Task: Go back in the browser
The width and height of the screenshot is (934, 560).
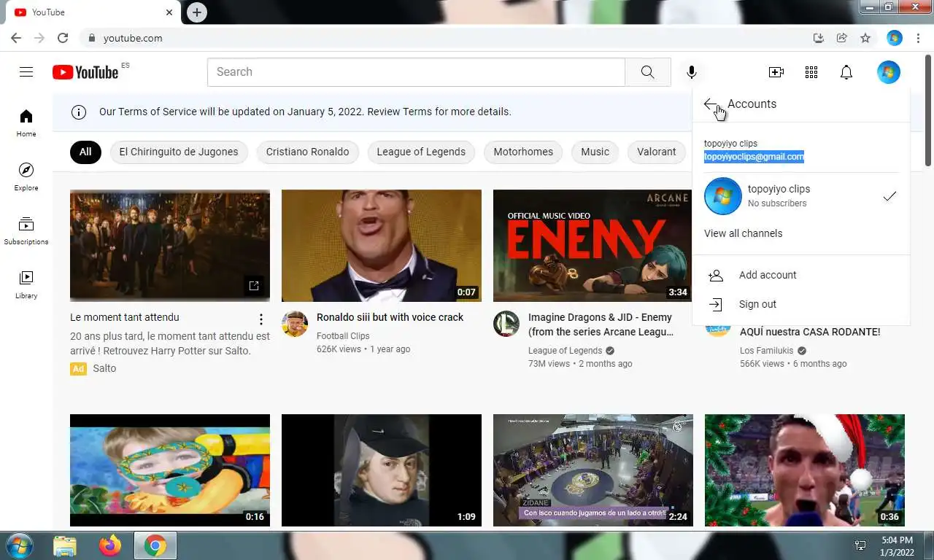Action: coord(16,38)
